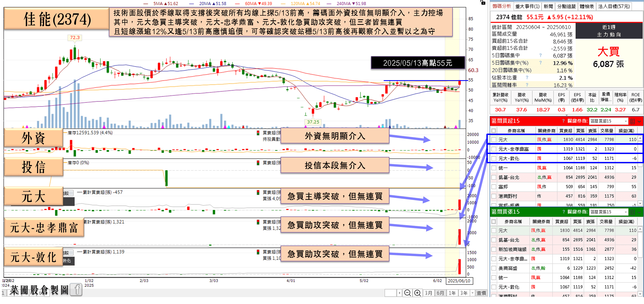Viewport: 644px width, 304px height.
Task: Click 港商野村 row in 區間買超15
Action: pos(564,196)
